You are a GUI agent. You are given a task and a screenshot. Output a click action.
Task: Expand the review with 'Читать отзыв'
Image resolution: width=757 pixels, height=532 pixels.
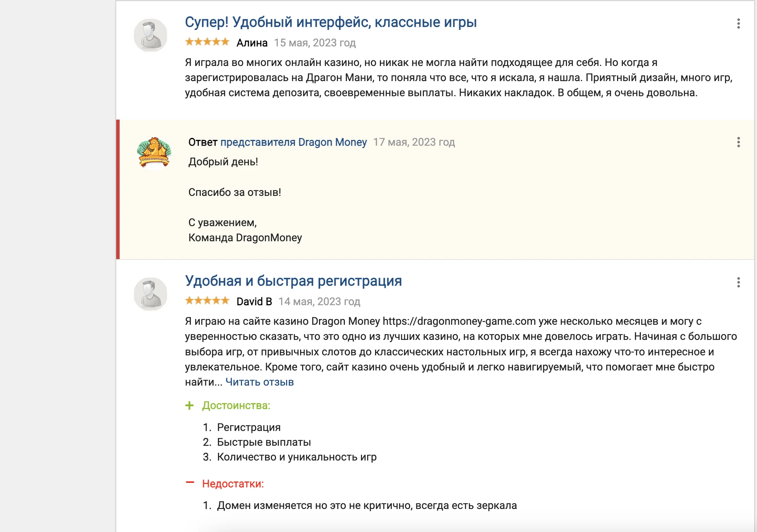[x=260, y=382]
